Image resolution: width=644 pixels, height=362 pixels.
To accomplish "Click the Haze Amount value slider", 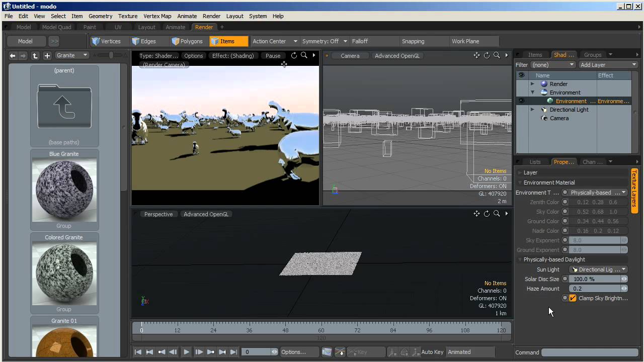I will [x=598, y=289].
